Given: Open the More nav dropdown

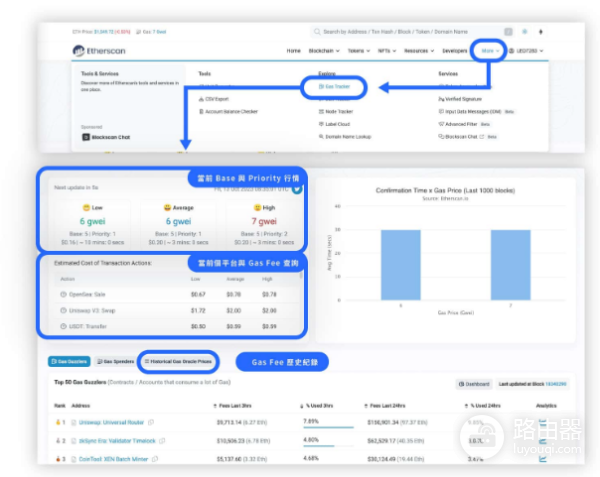Looking at the screenshot, I should [x=490, y=51].
